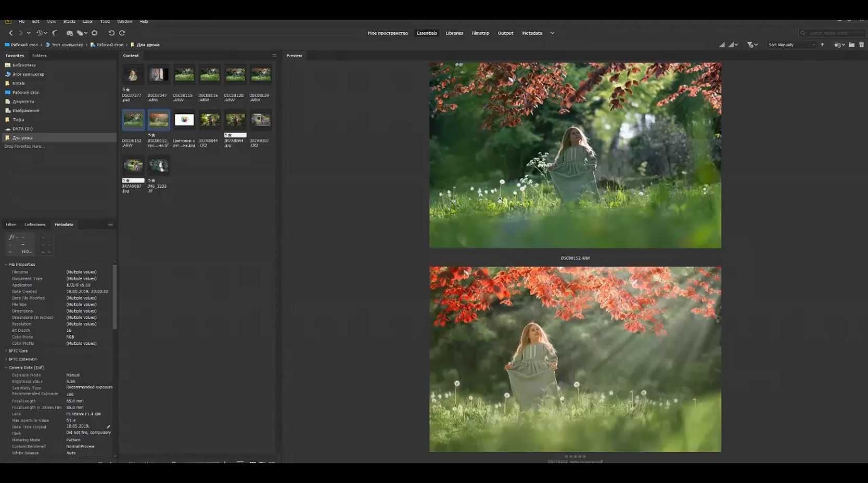Screen dimensions: 868x483
Task: Open the filter-by-rating funnel menu
Action: pos(752,45)
